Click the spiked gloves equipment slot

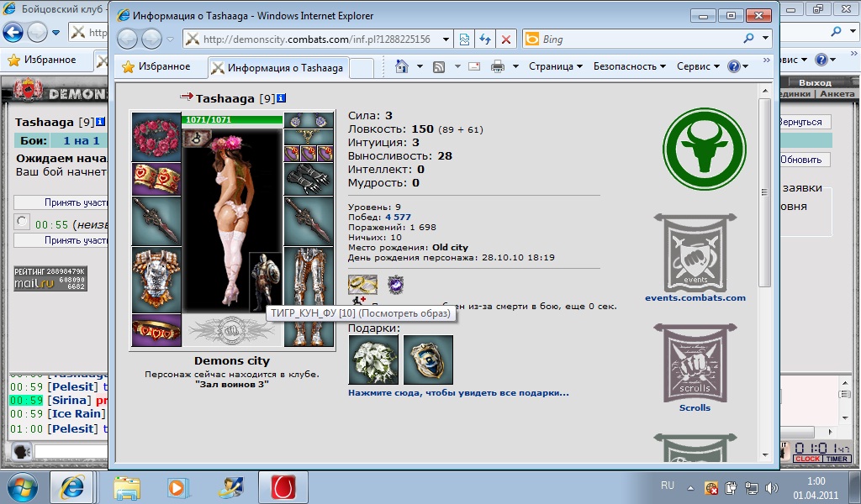click(309, 179)
